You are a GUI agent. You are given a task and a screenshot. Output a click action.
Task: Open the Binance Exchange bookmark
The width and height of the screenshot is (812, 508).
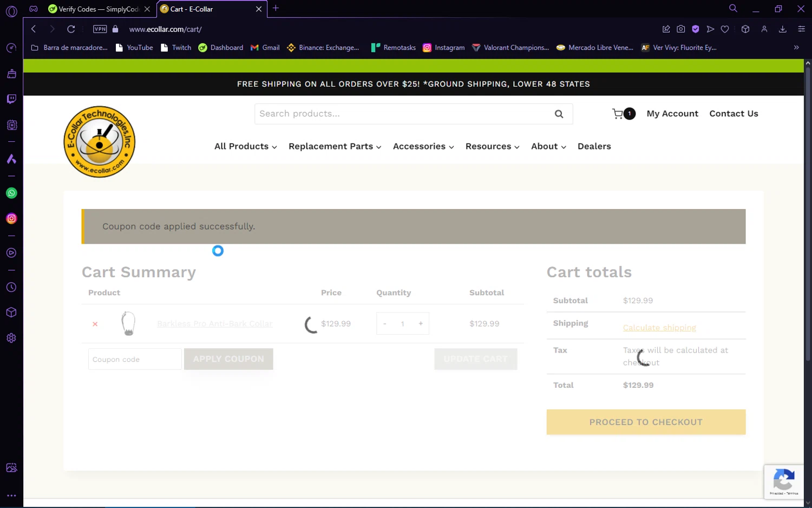(x=323, y=48)
